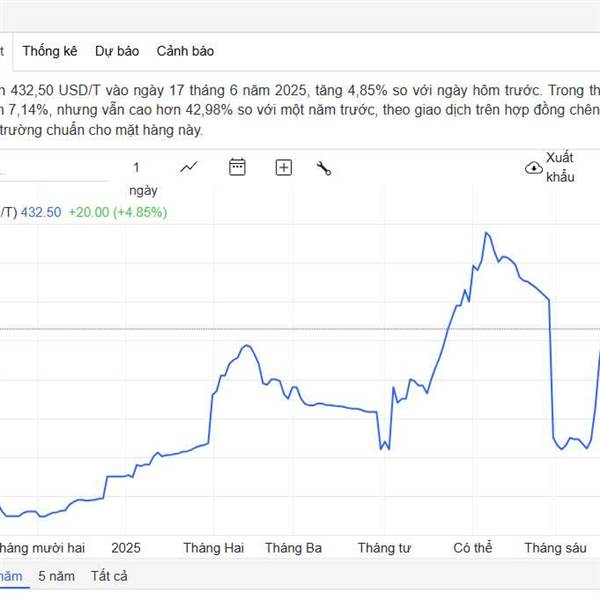Click the Tháng Hai axis label

tap(214, 548)
